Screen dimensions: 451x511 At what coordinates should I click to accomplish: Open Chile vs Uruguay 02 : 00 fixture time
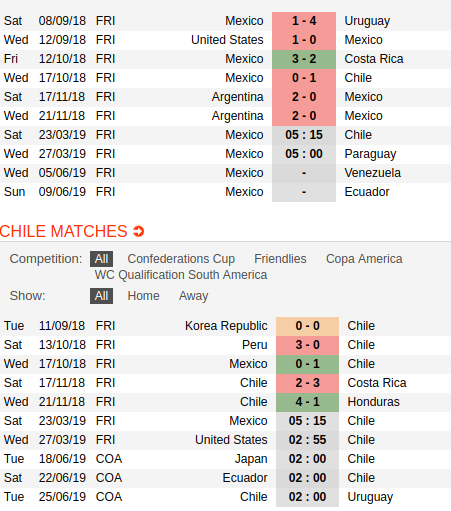tap(307, 497)
